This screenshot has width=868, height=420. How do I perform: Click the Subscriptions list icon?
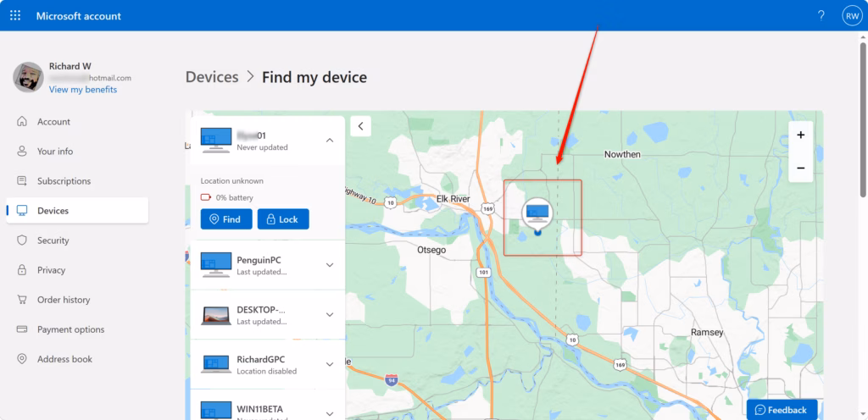point(22,180)
